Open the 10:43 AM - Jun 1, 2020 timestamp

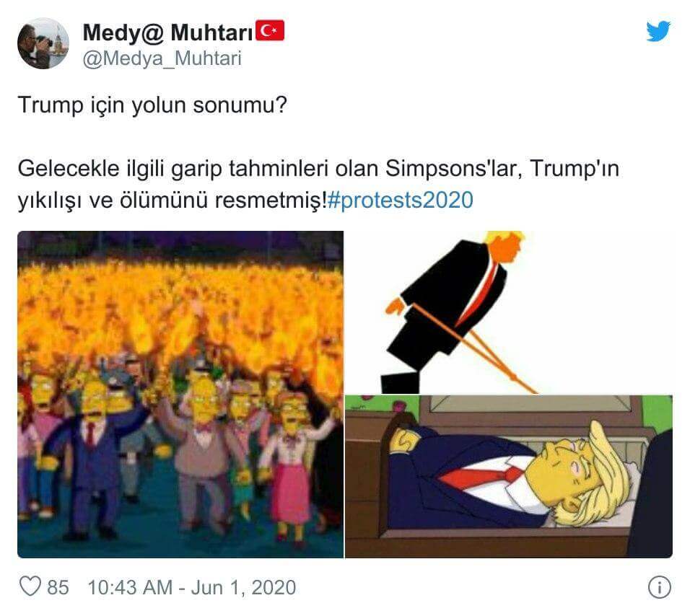click(x=192, y=587)
